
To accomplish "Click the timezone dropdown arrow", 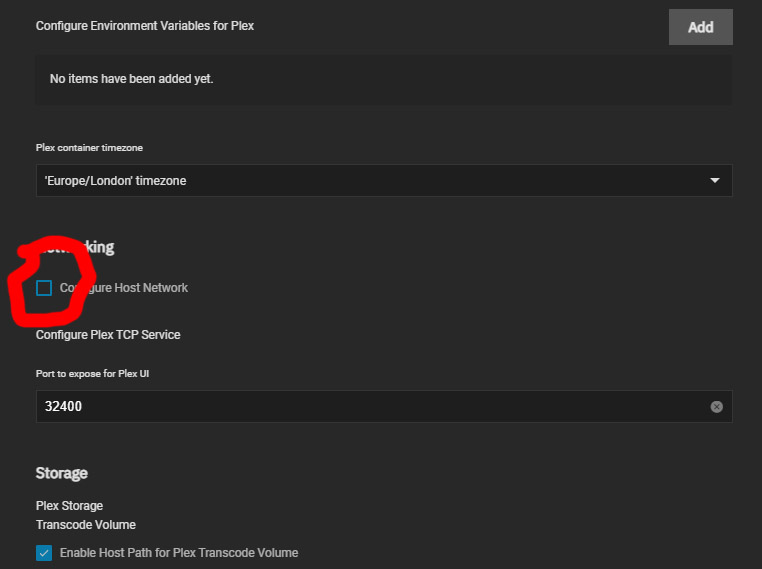I will click(715, 181).
